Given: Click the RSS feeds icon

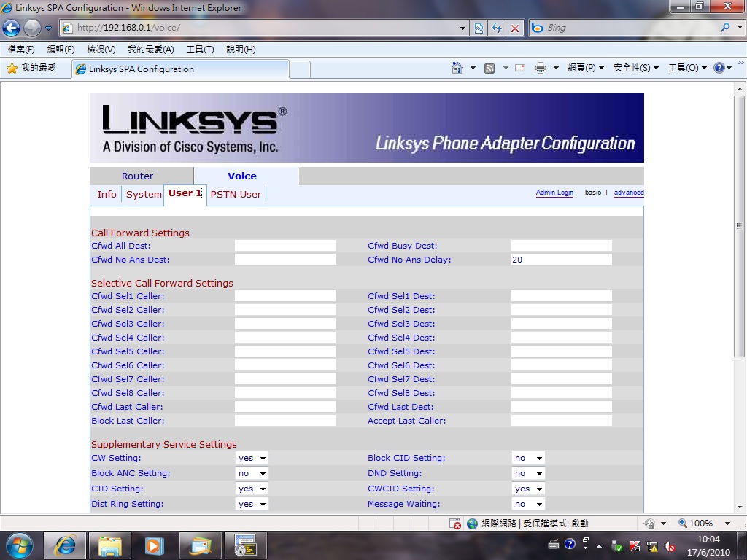Looking at the screenshot, I should click(x=489, y=69).
